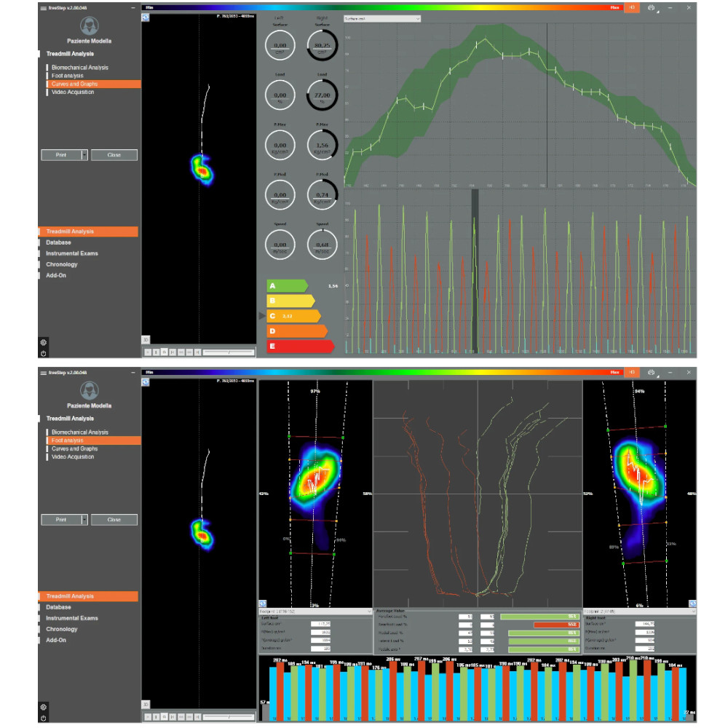Select Biomechanical Analysis in Foot analysis window

[80, 432]
